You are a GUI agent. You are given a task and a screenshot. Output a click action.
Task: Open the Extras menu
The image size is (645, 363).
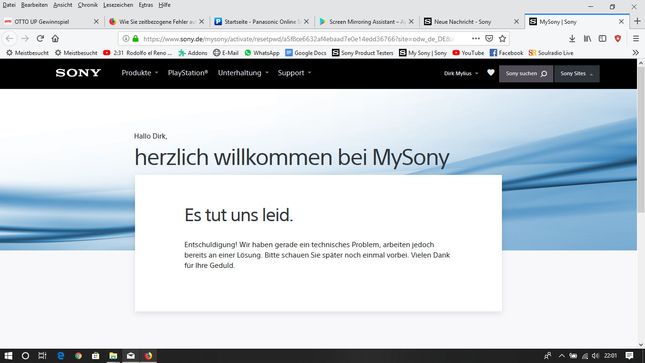[x=146, y=5]
